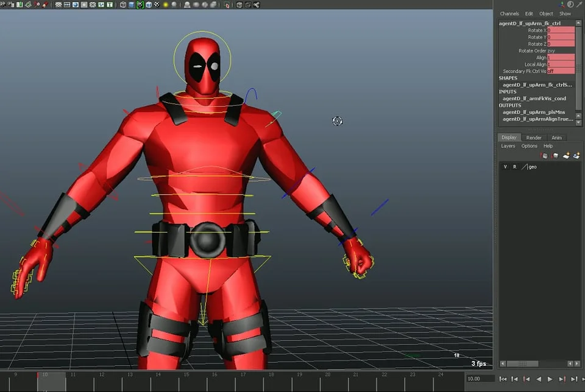Open the Layers menu in Layer Editor
Viewport: 585px width, 392px height.
(x=508, y=146)
